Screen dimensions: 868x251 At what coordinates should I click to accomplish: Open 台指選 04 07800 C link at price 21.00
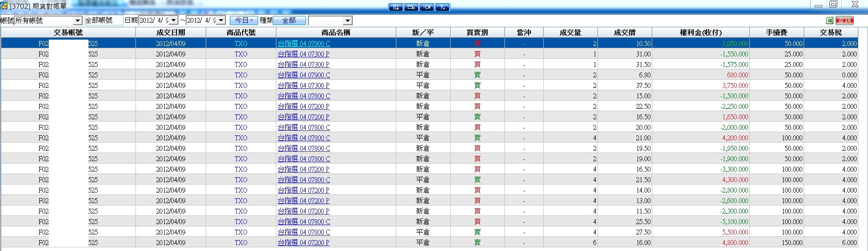[x=304, y=138]
